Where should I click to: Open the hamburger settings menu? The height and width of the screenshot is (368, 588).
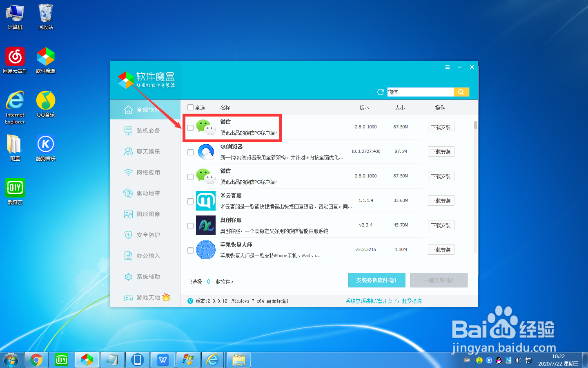click(x=447, y=67)
